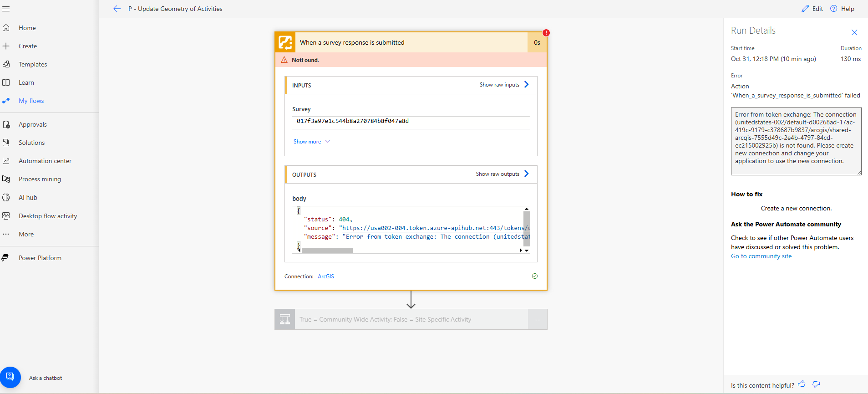
Task: Click the Help question mark icon
Action: [x=834, y=9]
